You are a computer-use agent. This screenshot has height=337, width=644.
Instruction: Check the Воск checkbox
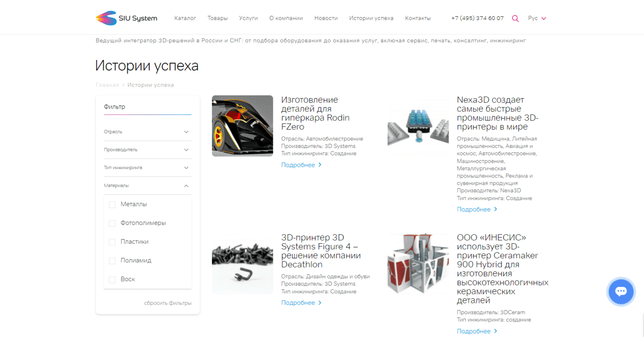pyautogui.click(x=112, y=279)
